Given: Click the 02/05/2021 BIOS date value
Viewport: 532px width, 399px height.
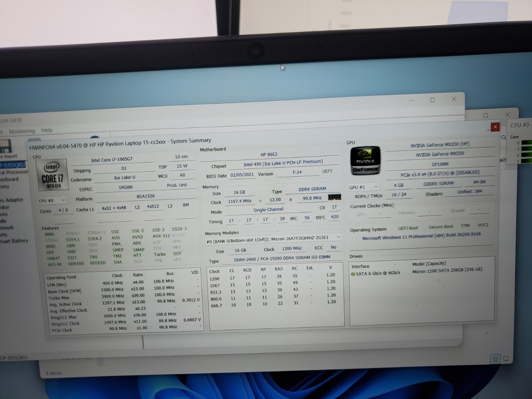Looking at the screenshot, I should pyautogui.click(x=242, y=175).
